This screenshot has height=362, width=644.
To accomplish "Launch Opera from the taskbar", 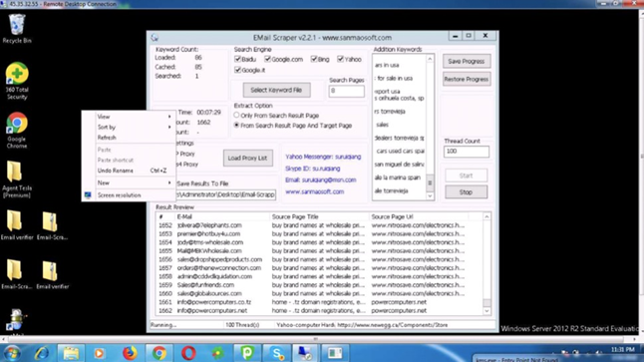I will (188, 353).
